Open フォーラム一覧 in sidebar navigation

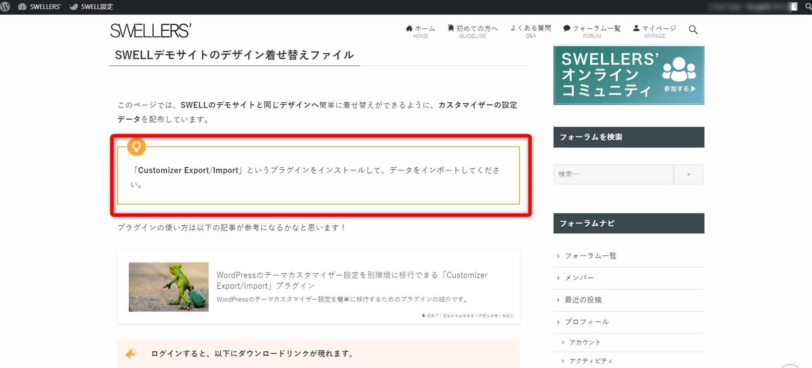point(590,256)
